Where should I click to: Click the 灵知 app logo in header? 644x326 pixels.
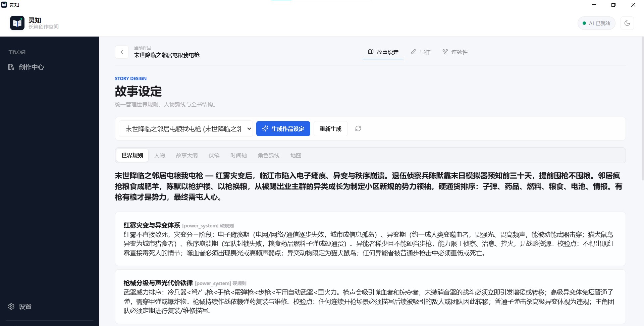17,23
